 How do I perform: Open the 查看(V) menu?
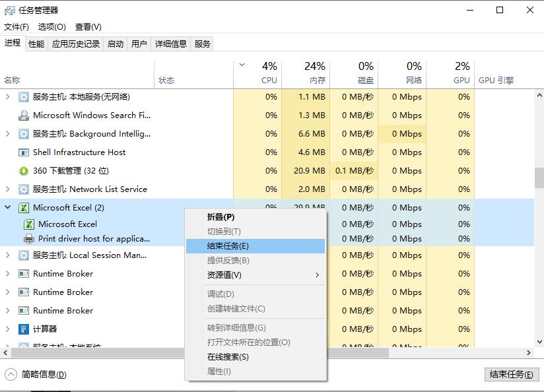[88, 26]
